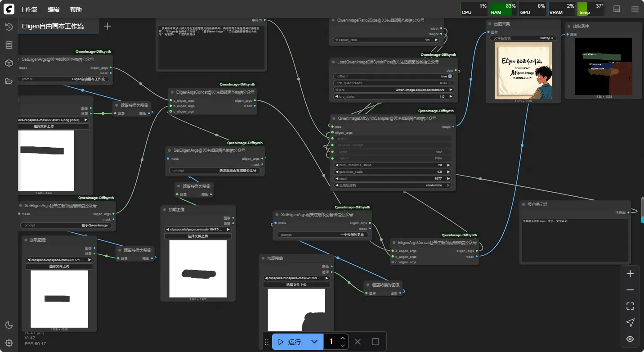
Task: Toggle bottom panel icon in top bar
Action: tap(617, 9)
